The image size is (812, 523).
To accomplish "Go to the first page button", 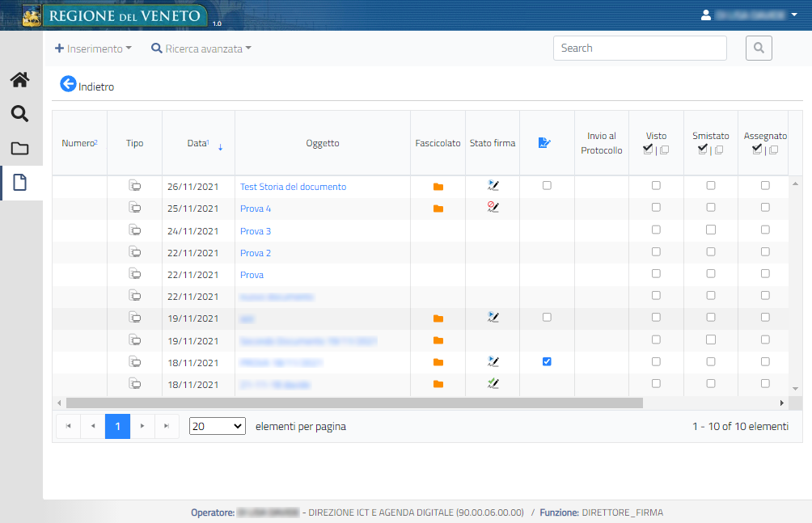I will (x=69, y=426).
